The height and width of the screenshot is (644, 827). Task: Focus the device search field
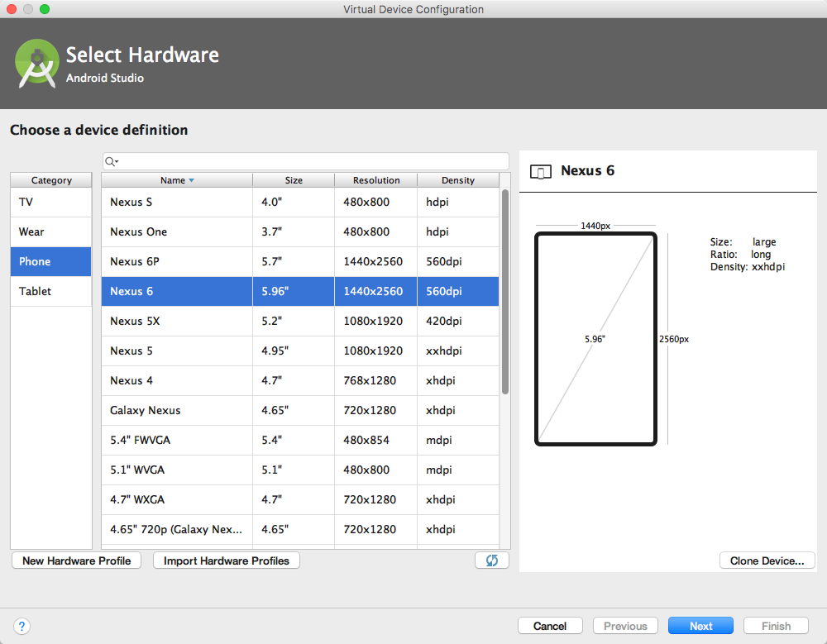(x=306, y=161)
